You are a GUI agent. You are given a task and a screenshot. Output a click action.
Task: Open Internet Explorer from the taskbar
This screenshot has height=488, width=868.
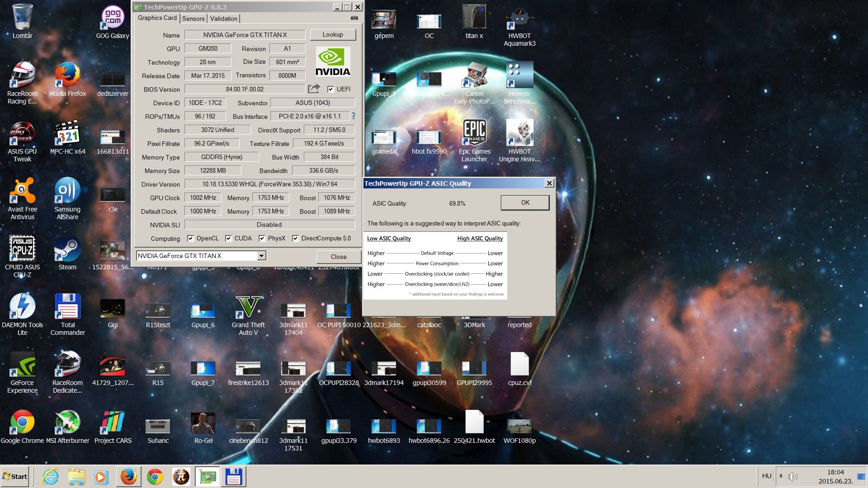point(50,477)
